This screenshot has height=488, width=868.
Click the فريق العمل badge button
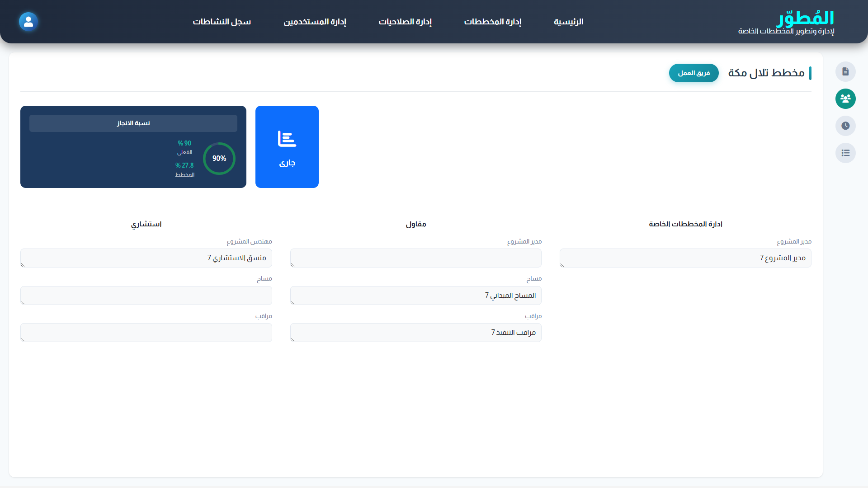click(694, 73)
